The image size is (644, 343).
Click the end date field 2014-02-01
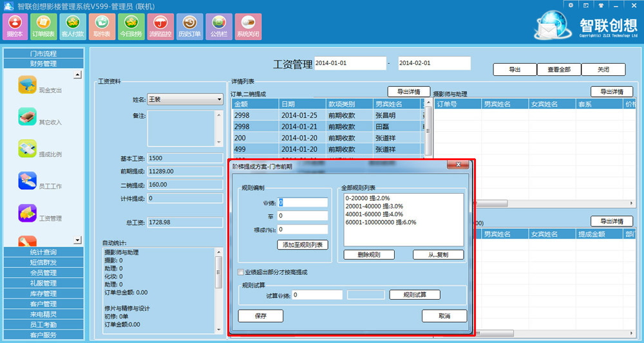(x=434, y=63)
